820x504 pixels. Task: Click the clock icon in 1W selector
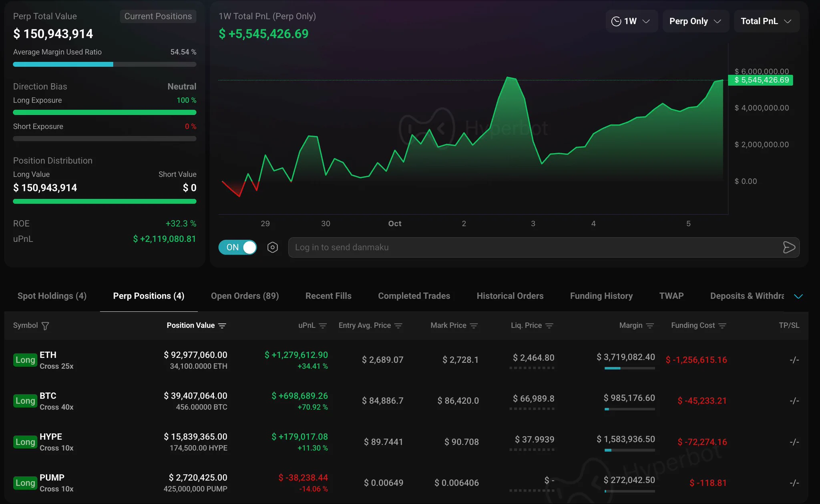point(616,21)
